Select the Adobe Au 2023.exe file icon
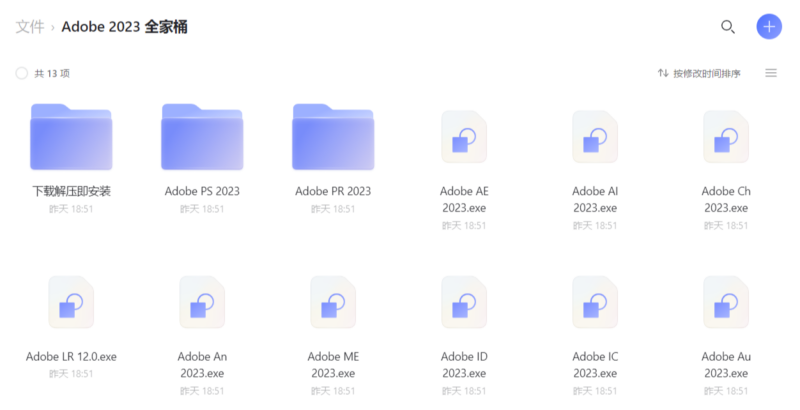The image size is (800, 410). 726,302
